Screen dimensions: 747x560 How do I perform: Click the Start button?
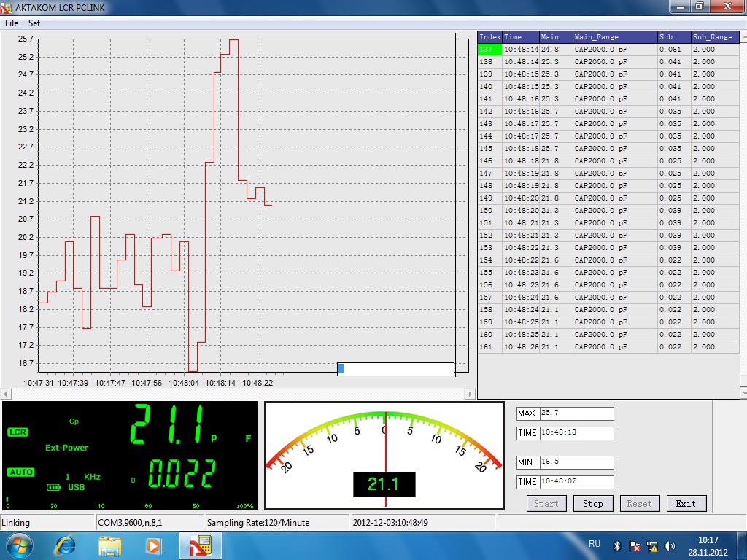546,503
